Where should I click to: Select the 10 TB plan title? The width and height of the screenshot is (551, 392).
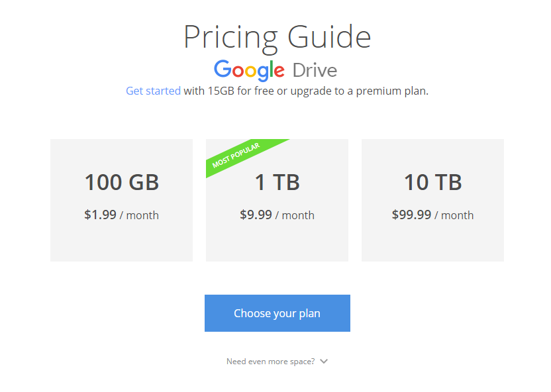tap(432, 182)
